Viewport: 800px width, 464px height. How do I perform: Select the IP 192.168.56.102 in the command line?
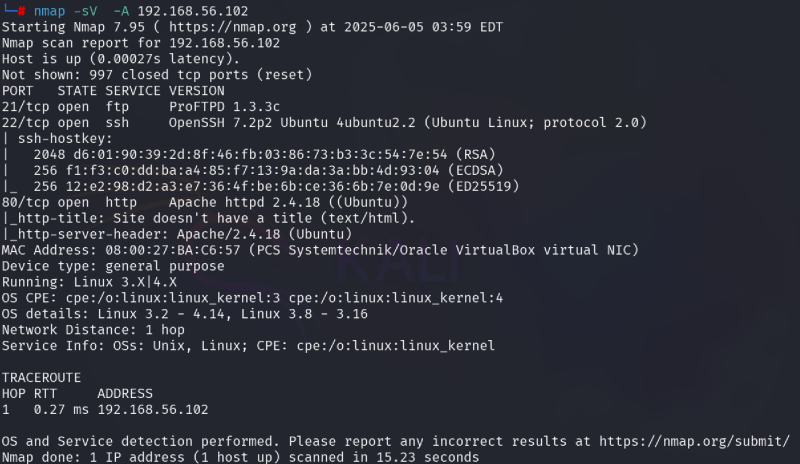click(192, 11)
